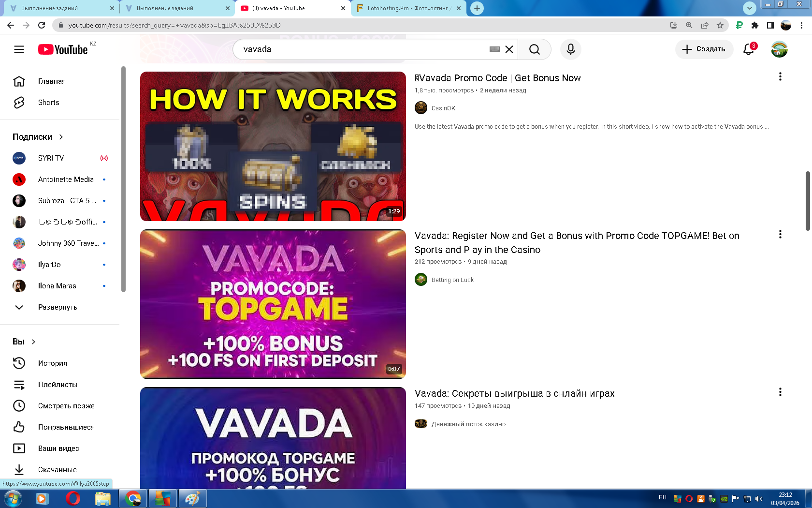Image resolution: width=812 pixels, height=508 pixels.
Task: Click the sidebar scrollbar thumb
Action: click(x=123, y=179)
